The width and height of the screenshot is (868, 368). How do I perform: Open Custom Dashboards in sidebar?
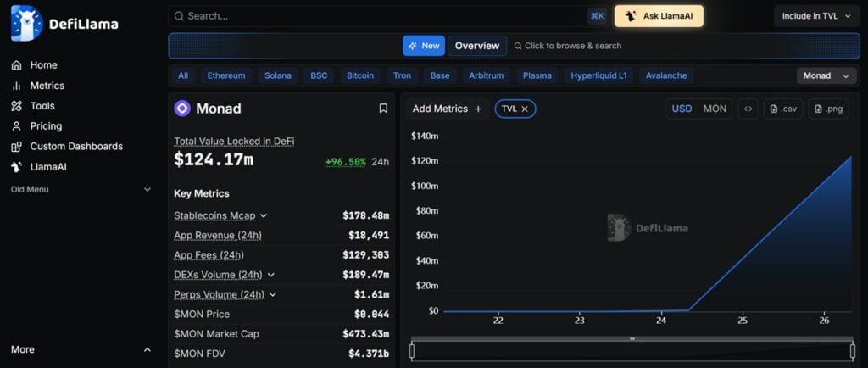click(x=75, y=147)
